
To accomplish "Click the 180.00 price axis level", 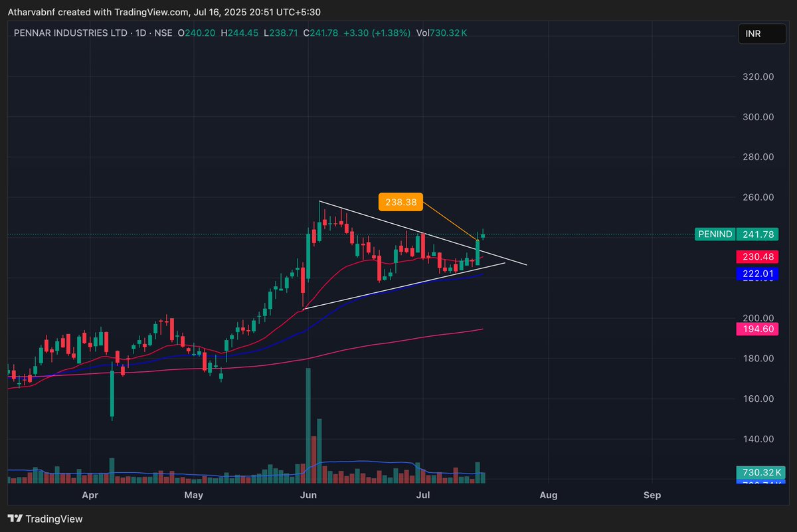I will 758,359.
